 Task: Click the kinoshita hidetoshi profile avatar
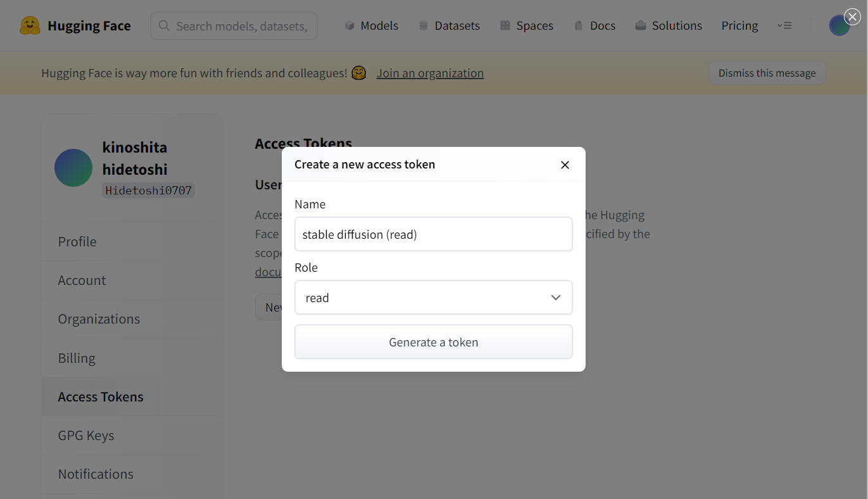pos(73,168)
